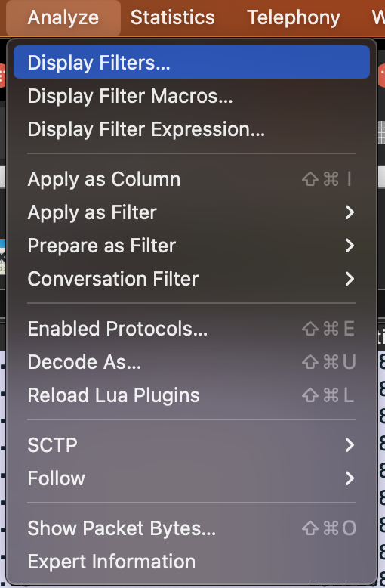Open the Display Filters dialog
The image size is (385, 588).
coord(192,62)
